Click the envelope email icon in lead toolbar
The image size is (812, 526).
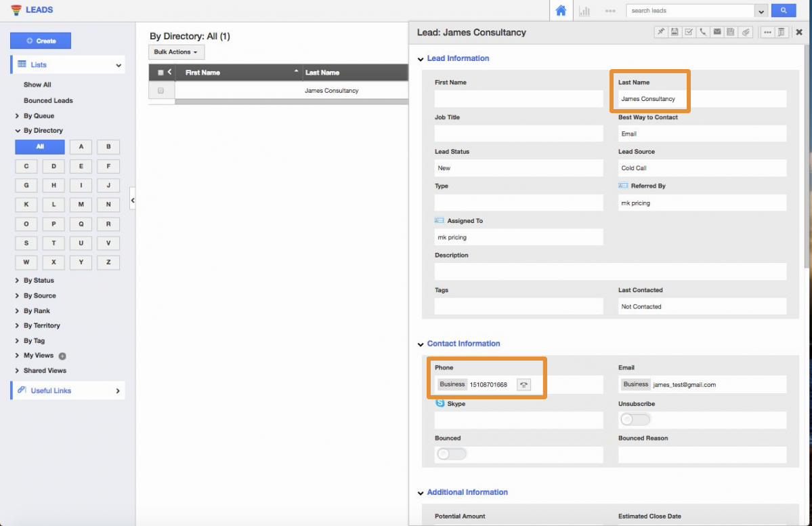(717, 32)
